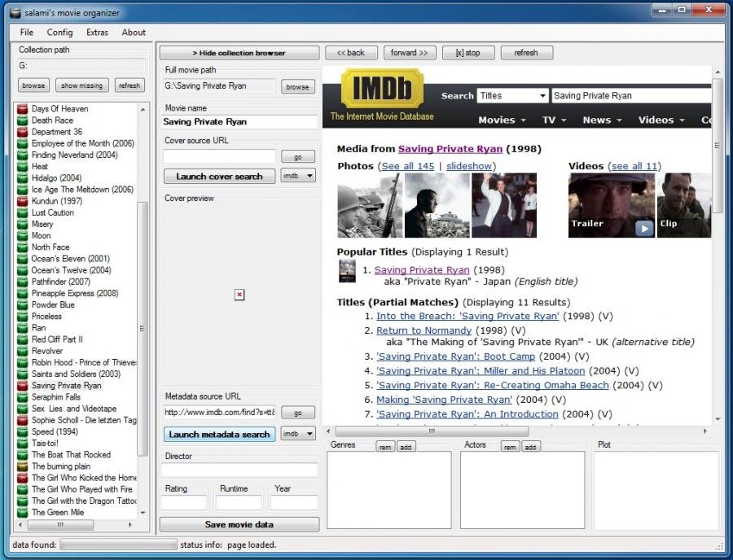
Task: Click the icon beside Ran
Action: coord(23,328)
